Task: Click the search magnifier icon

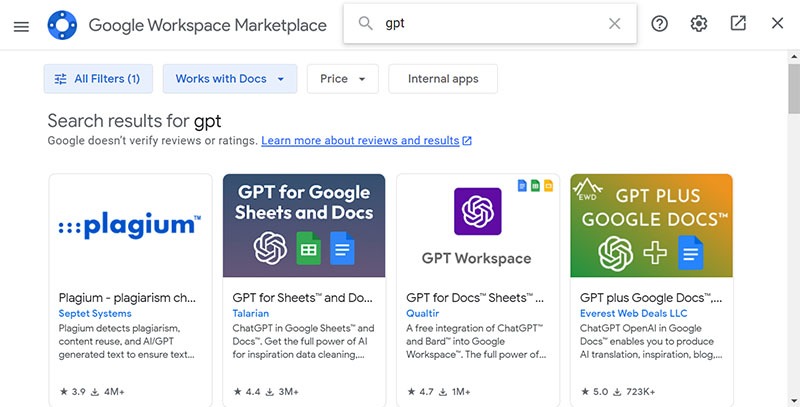Action: 365,23
